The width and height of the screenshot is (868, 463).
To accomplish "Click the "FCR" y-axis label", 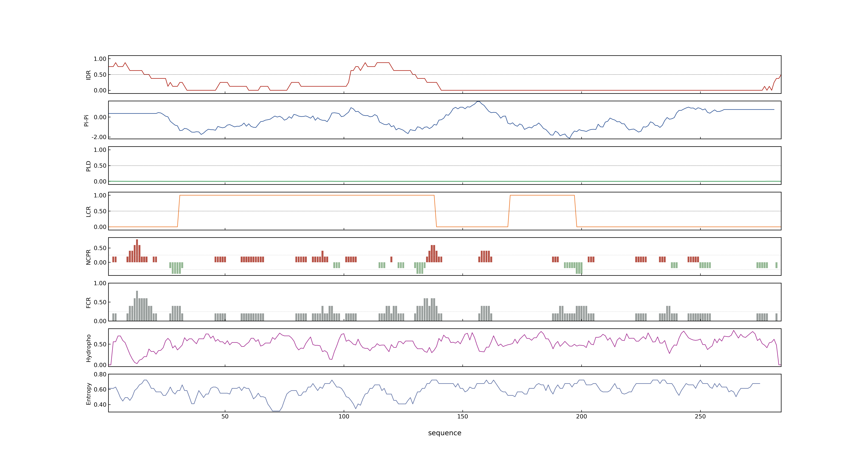I will [x=89, y=302].
